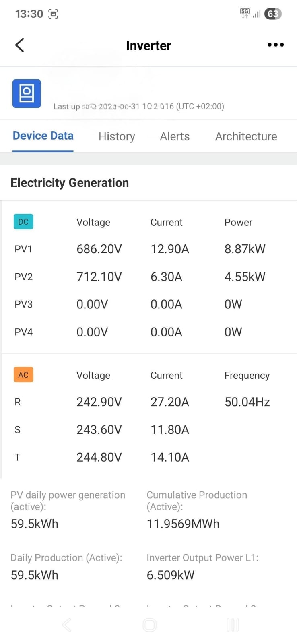The width and height of the screenshot is (297, 644).
Task: Select the Device Data tab
Action: point(43,136)
